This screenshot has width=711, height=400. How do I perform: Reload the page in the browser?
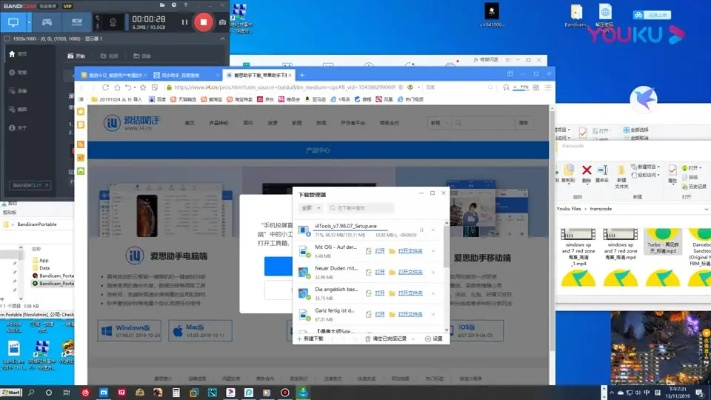105,87
